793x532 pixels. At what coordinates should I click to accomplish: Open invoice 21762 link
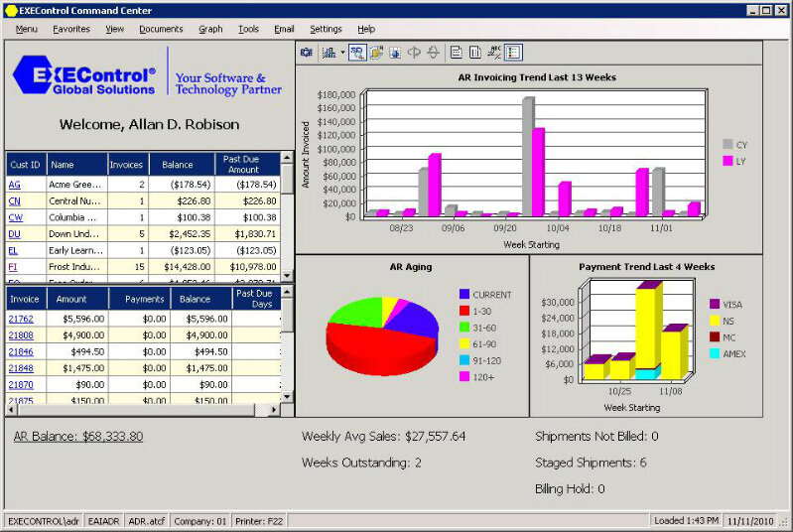(21, 319)
